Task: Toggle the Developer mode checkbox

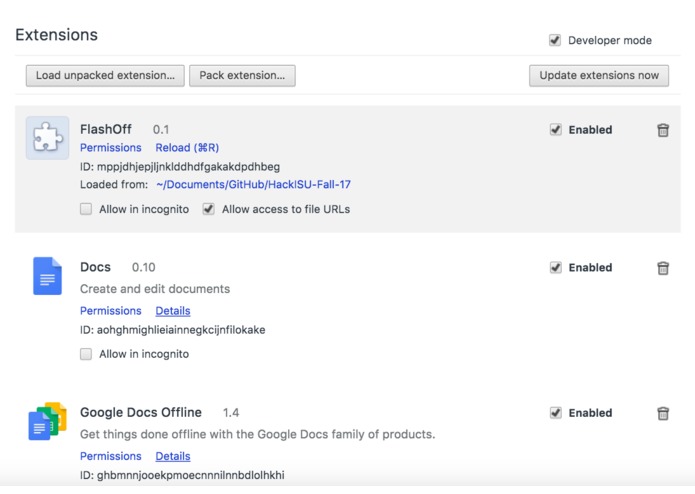Action: click(555, 40)
